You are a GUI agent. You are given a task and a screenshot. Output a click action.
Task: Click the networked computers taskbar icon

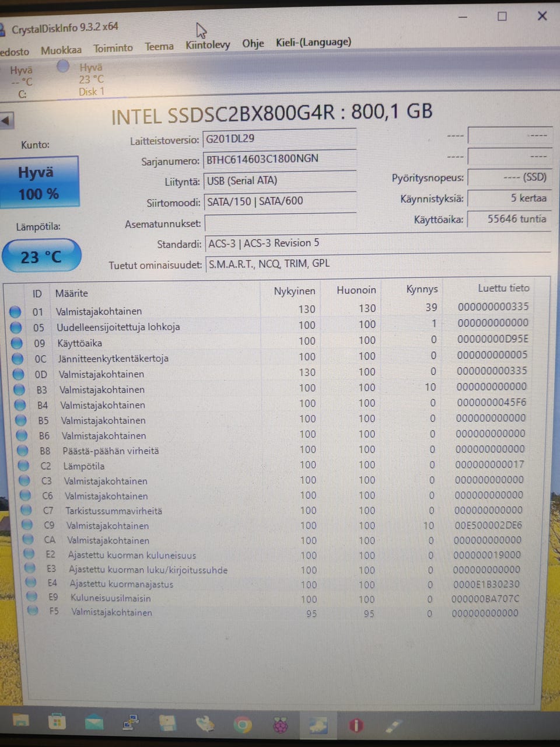(x=131, y=724)
